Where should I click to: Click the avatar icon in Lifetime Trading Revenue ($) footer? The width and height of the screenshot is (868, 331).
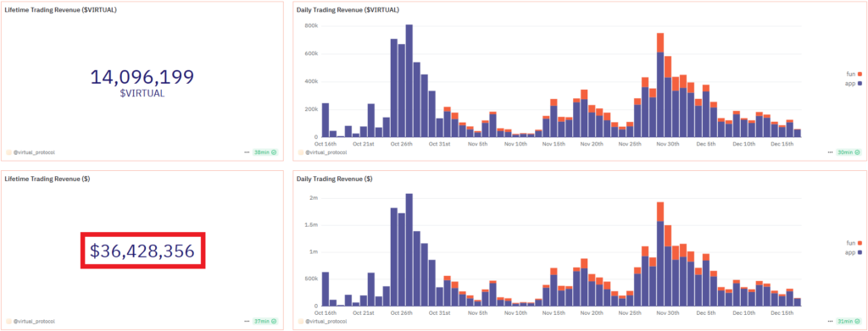tap(8, 321)
